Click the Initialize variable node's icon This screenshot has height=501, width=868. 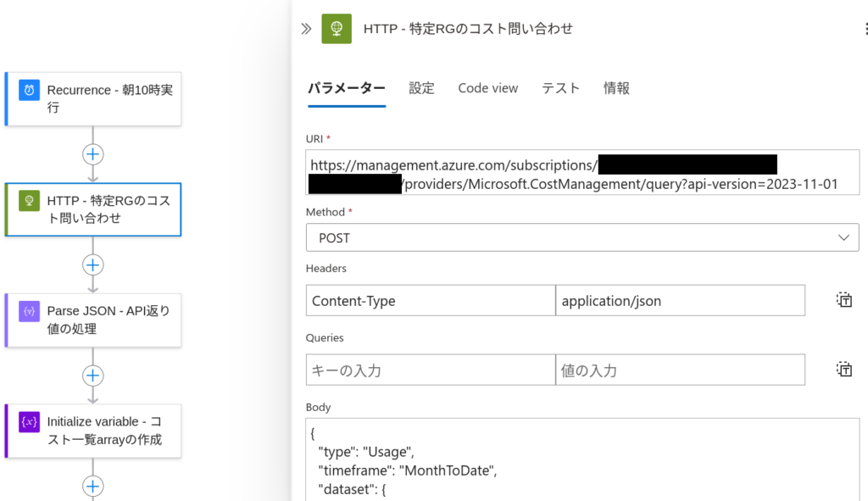[30, 422]
